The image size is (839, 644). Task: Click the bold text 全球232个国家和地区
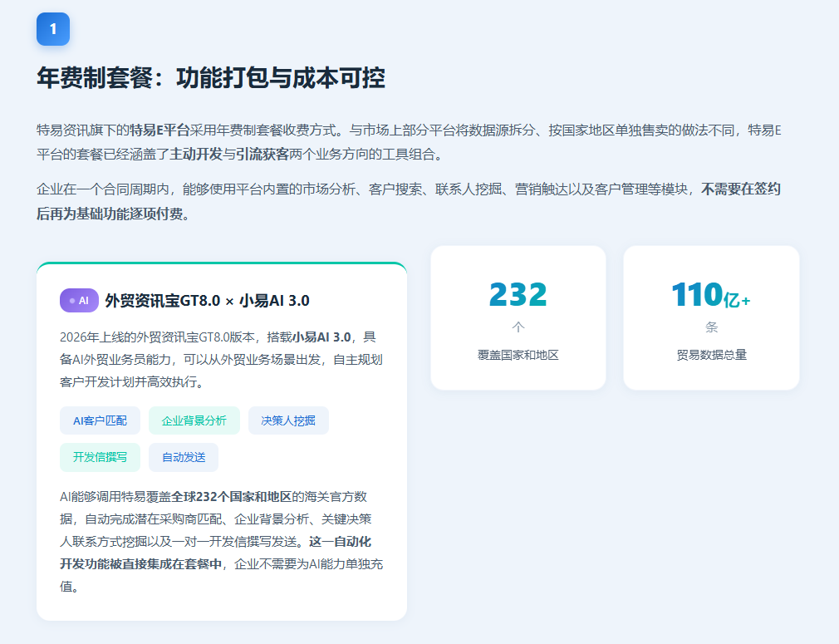point(231,497)
